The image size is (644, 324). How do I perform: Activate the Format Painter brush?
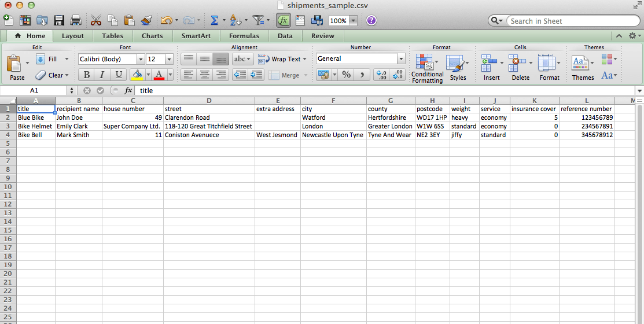tap(146, 20)
